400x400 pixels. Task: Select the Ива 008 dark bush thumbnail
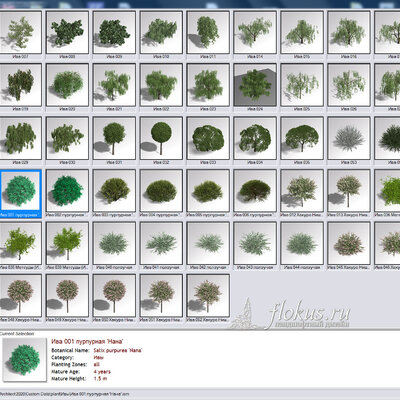tap(67, 32)
